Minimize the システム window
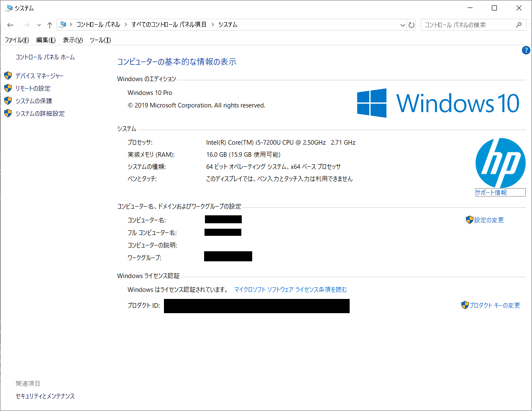 470,8
